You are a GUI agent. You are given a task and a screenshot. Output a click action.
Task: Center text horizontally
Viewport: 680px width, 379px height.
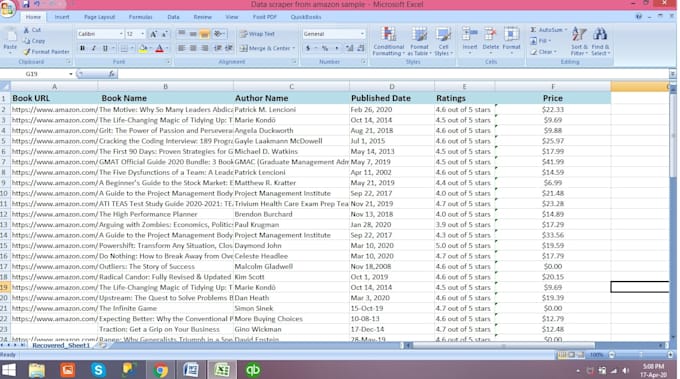[193, 48]
